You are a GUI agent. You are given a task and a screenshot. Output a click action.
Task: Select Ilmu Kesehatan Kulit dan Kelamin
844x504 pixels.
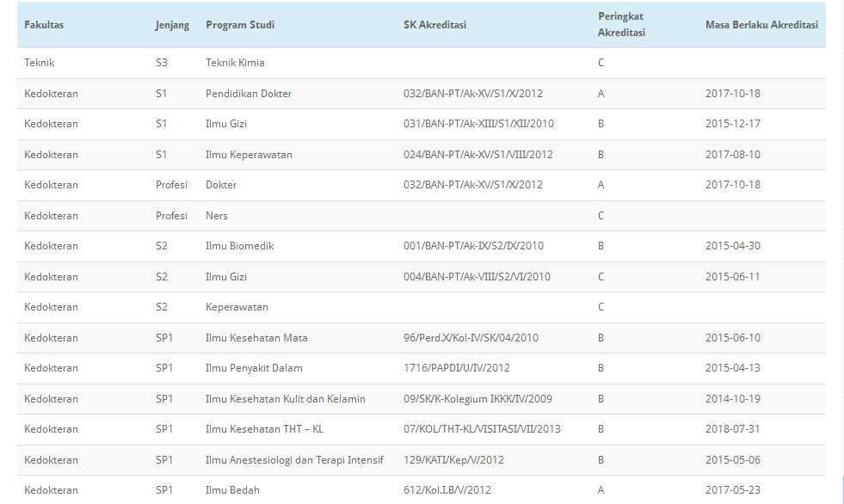click(x=286, y=399)
